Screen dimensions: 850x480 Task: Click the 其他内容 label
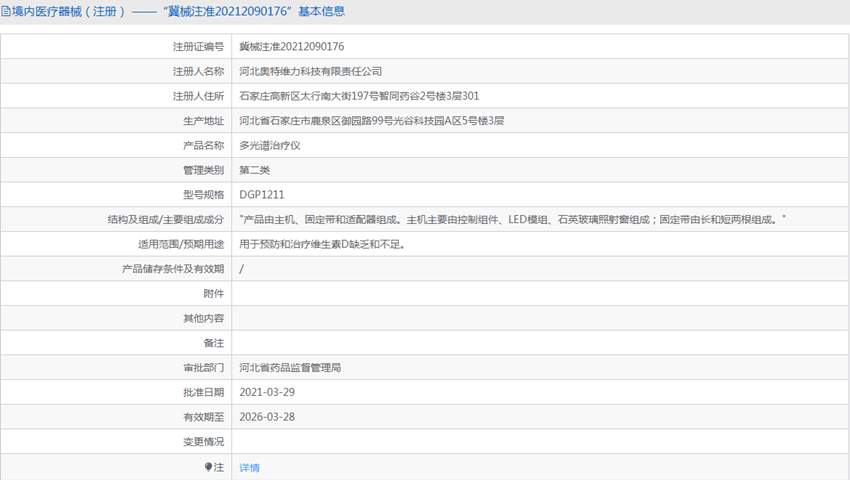click(203, 318)
